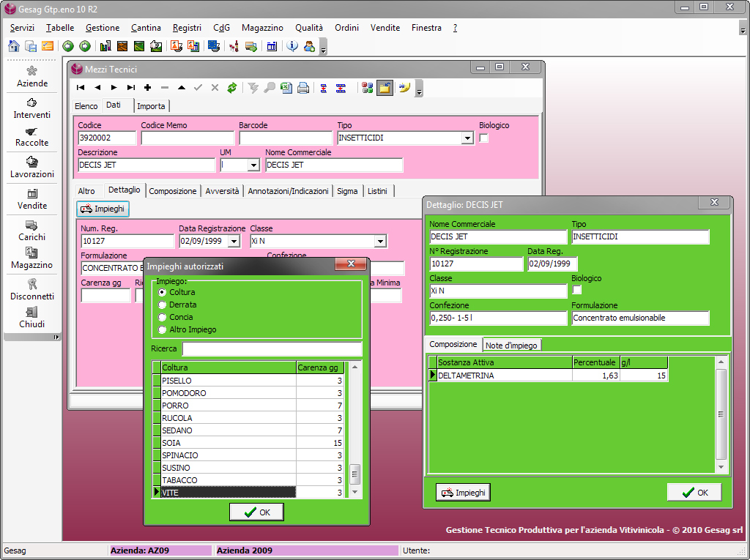Image resolution: width=750 pixels, height=560 pixels.
Task: Close the Impieghi autorizzati dialog
Action: click(x=351, y=264)
